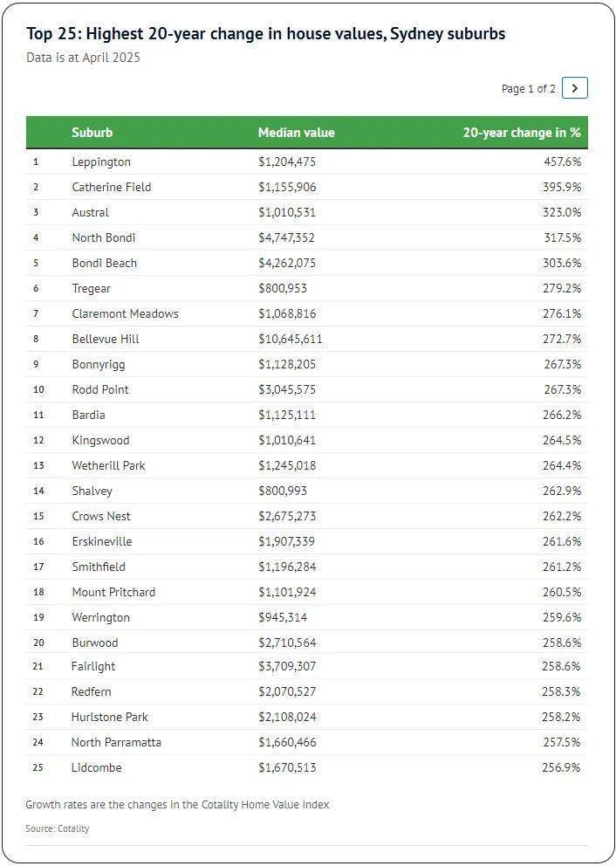Click Werrington's median value $945,314
The height and width of the screenshot is (866, 616).
click(x=283, y=617)
